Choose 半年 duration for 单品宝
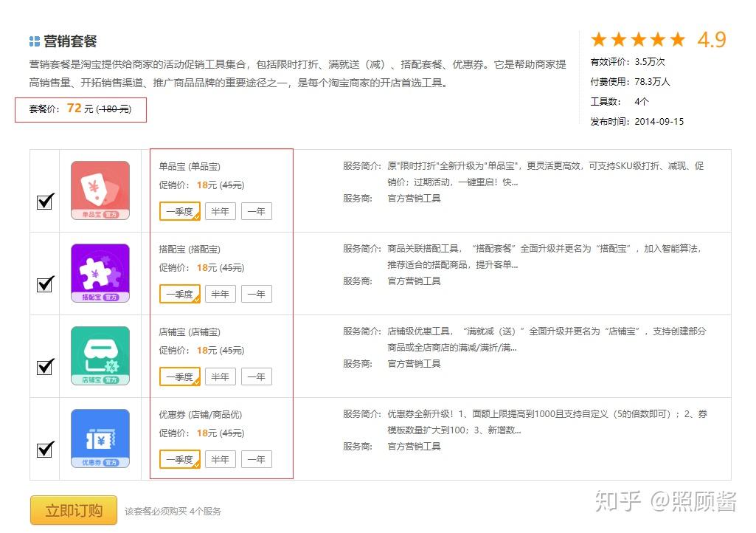Viewport: 756px width, 533px height. pyautogui.click(x=221, y=211)
